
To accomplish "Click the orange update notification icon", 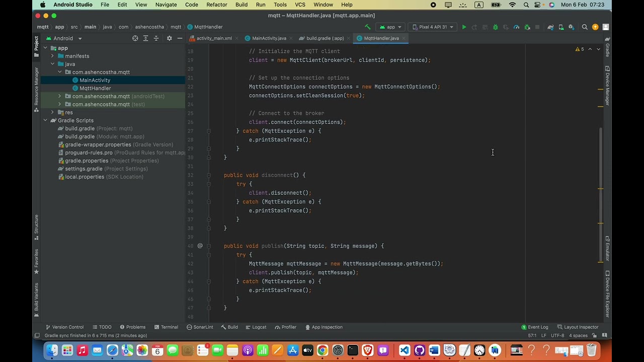I will (x=595, y=27).
